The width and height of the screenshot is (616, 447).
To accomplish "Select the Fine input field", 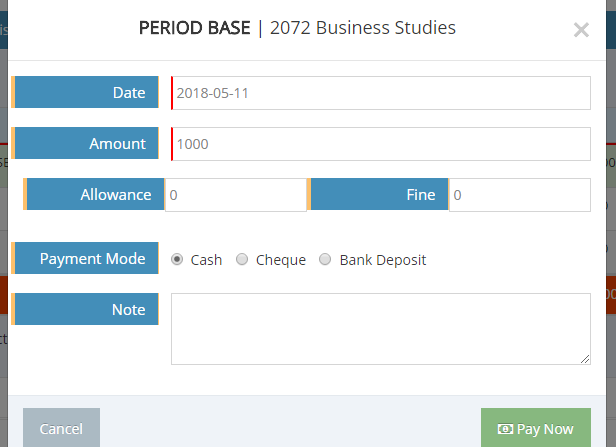I will (x=520, y=195).
